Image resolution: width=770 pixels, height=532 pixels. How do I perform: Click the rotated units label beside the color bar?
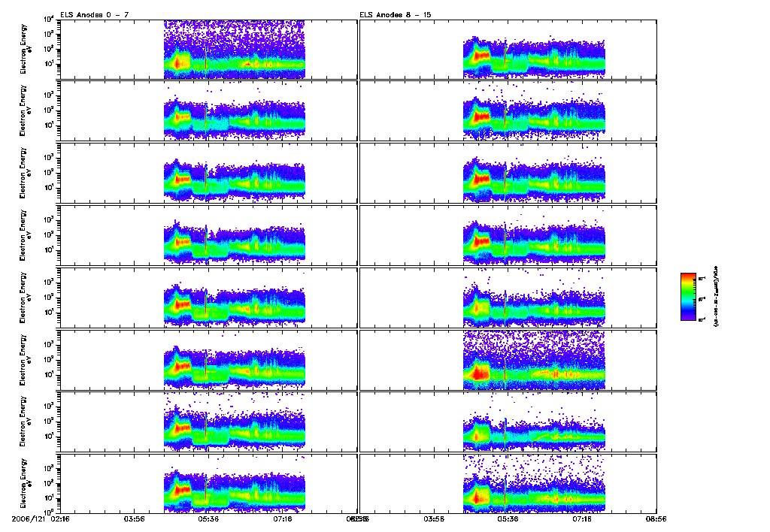pos(716,297)
